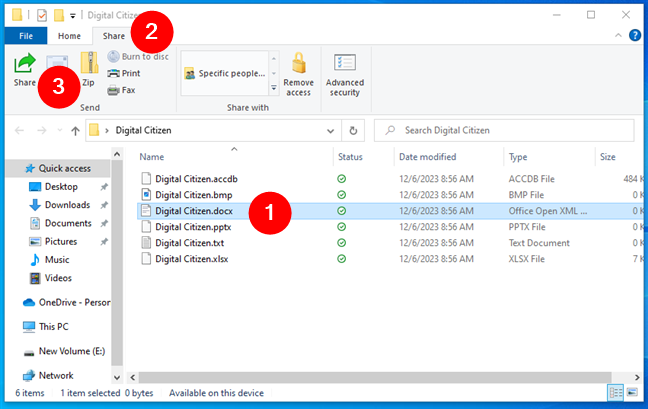
Task: Sort by Date modified column
Action: (427, 157)
